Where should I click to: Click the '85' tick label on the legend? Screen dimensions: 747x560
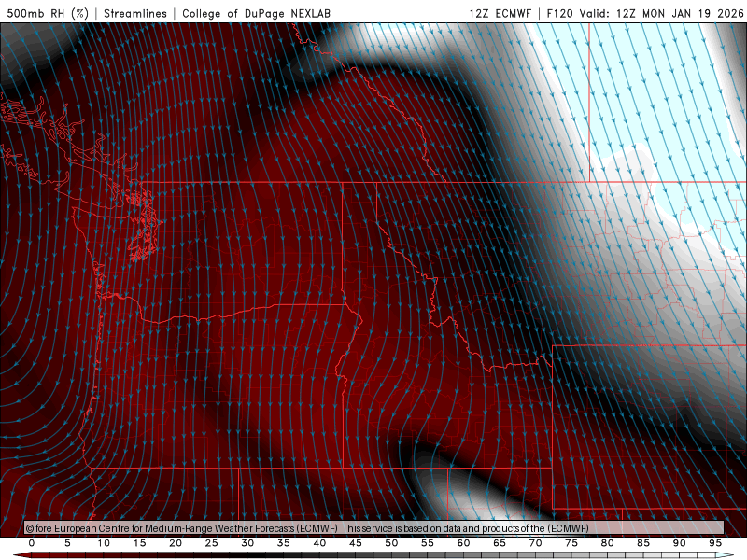point(643,543)
